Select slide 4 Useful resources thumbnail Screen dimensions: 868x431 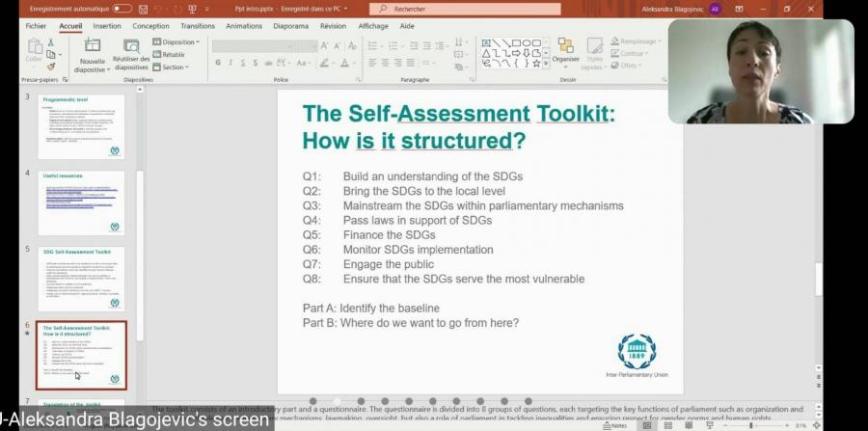point(82,202)
